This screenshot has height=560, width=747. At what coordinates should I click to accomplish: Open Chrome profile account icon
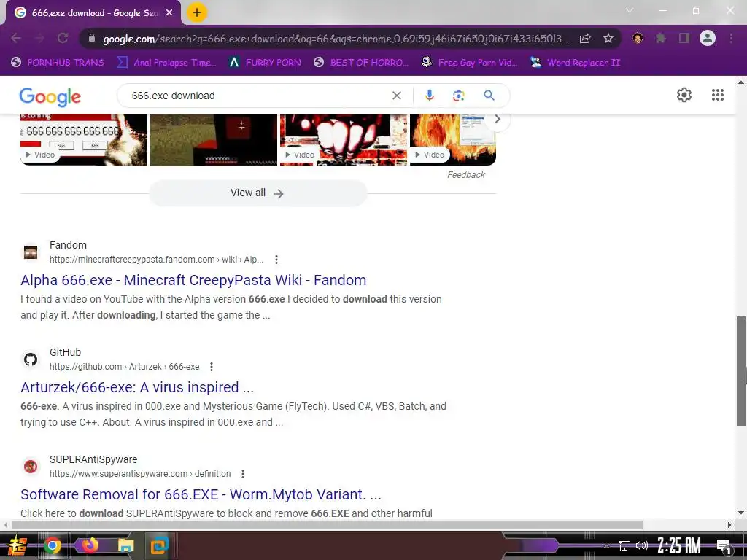(x=708, y=38)
